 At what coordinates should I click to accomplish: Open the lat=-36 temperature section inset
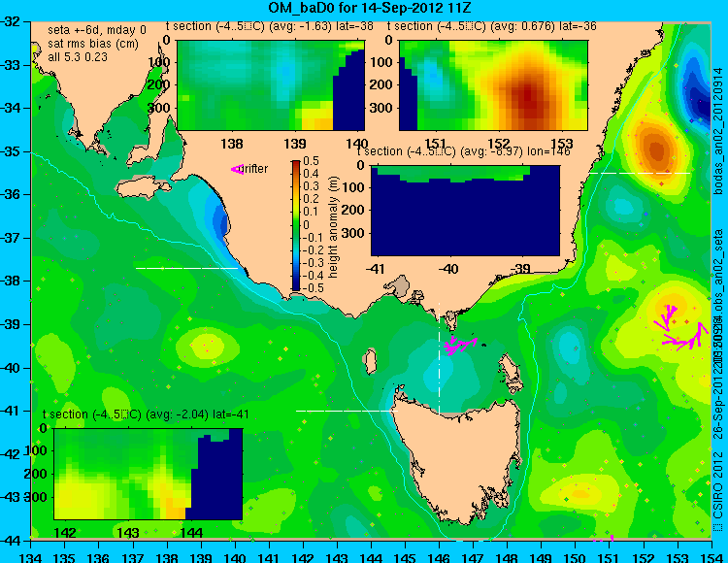pos(493,85)
